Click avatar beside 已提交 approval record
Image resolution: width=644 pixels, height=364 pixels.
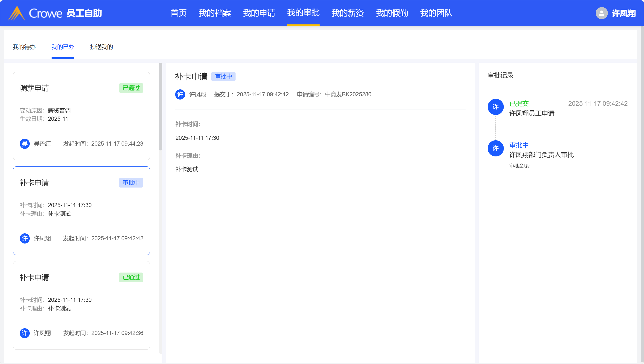coord(495,107)
